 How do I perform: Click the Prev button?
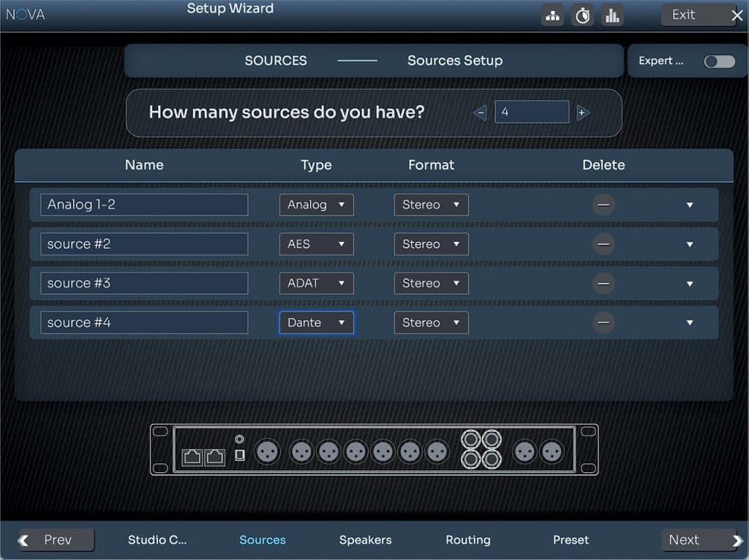pyautogui.click(x=57, y=540)
